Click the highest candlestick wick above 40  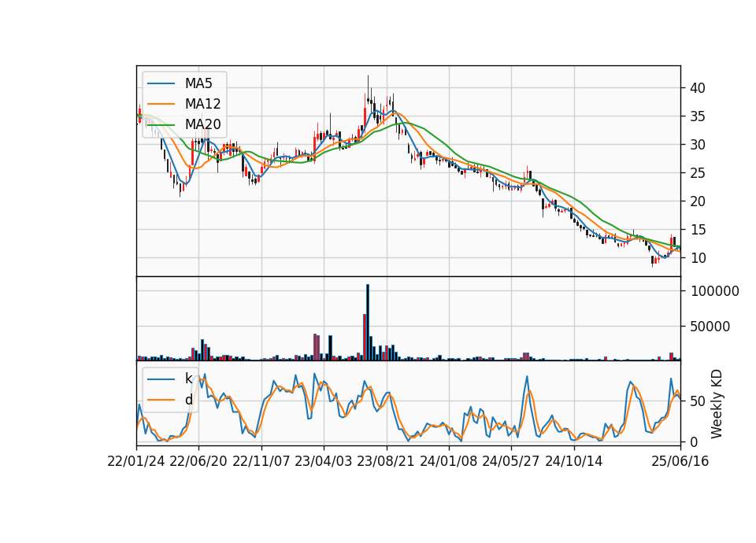pyautogui.click(x=368, y=89)
